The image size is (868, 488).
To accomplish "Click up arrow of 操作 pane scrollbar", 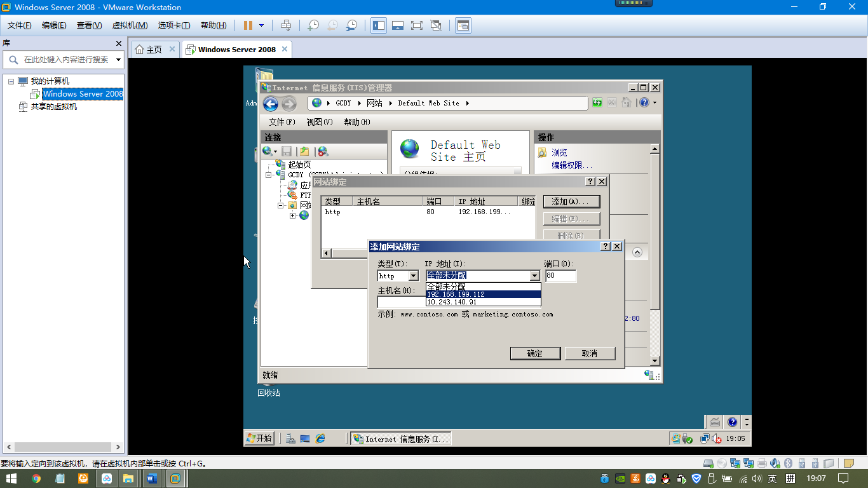I will (x=654, y=149).
